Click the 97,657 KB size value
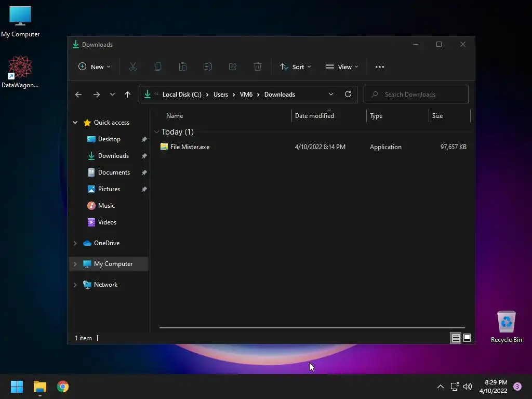Viewport: 532px width, 399px height. tap(453, 147)
